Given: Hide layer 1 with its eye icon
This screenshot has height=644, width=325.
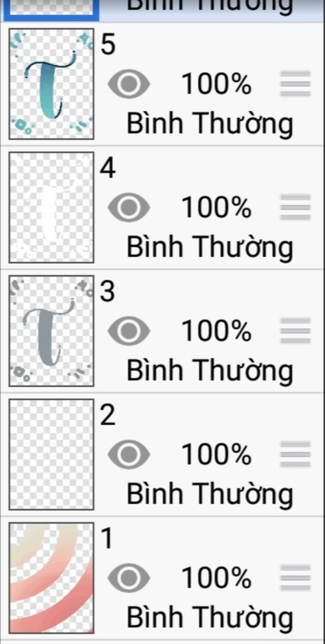Looking at the screenshot, I should pos(129,578).
